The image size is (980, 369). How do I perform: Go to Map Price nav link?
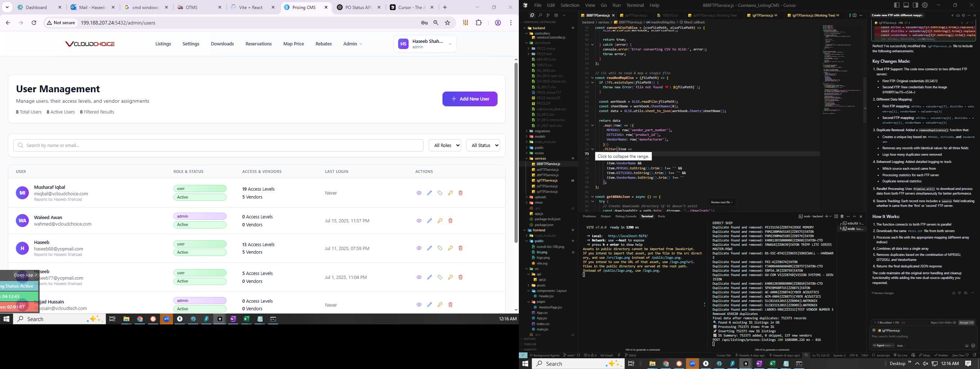(293, 44)
